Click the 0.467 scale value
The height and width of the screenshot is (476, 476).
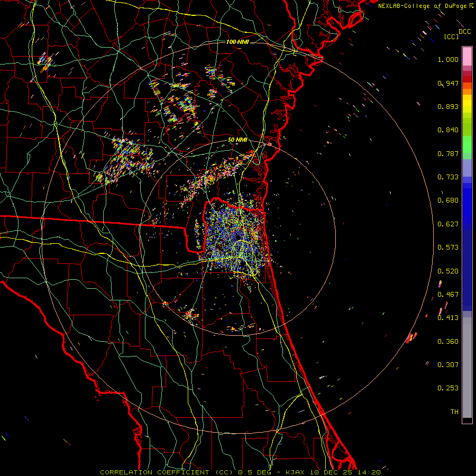coord(448,295)
